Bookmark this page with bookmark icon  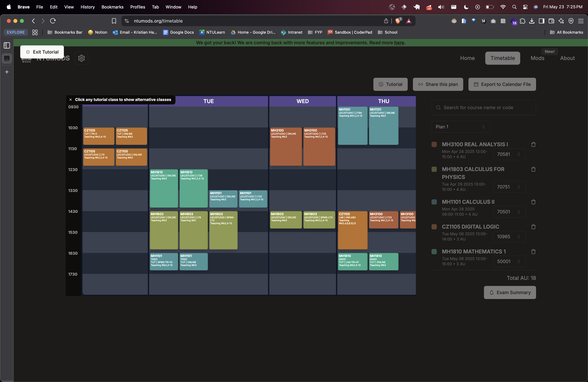(x=114, y=21)
